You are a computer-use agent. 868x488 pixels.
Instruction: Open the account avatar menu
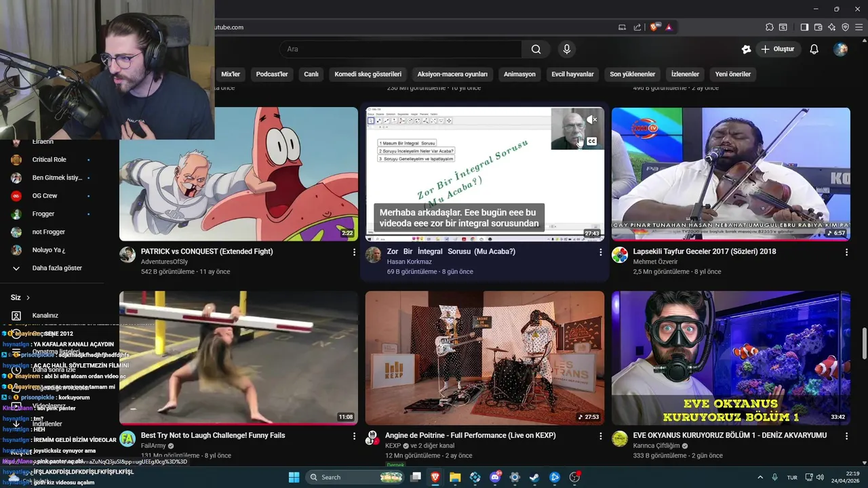[x=841, y=49]
